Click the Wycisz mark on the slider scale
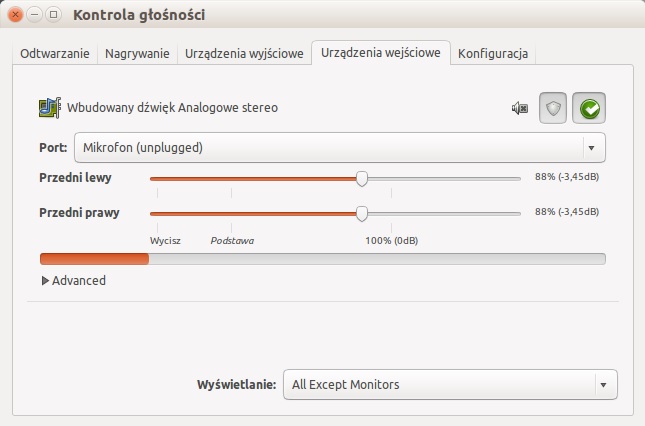The height and width of the screenshot is (426, 645). point(165,241)
